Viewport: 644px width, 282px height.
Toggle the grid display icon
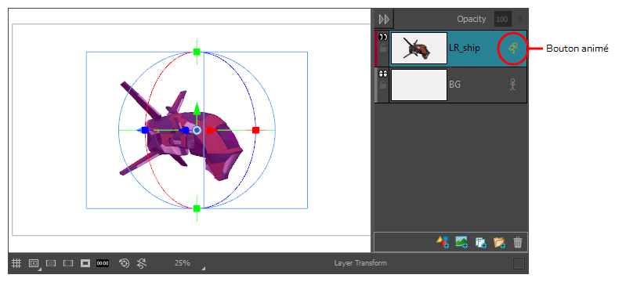pos(16,263)
